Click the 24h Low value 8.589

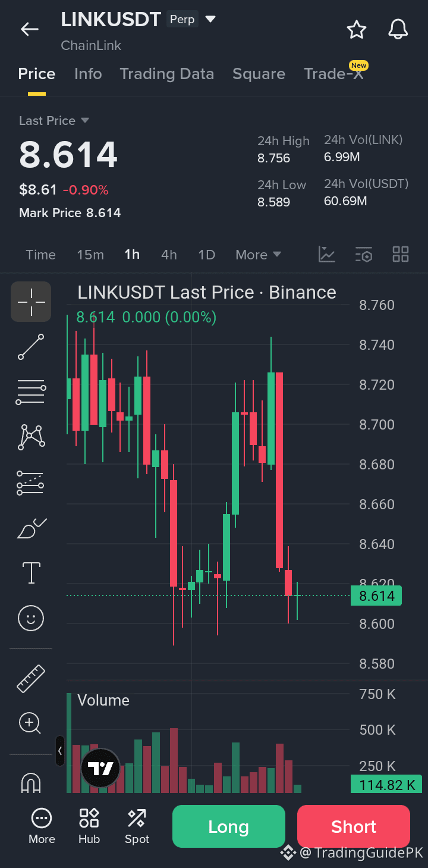click(274, 202)
